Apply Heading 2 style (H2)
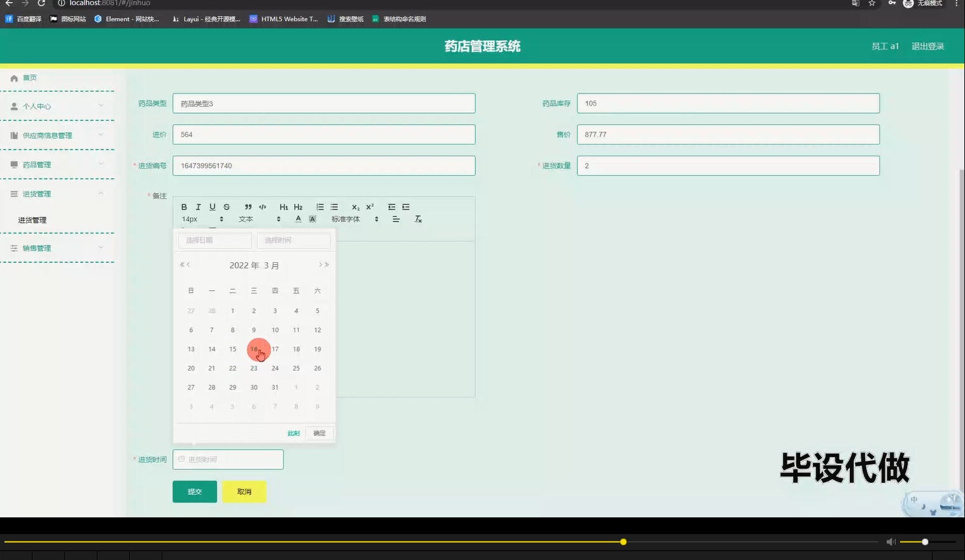The width and height of the screenshot is (965, 560). point(298,207)
